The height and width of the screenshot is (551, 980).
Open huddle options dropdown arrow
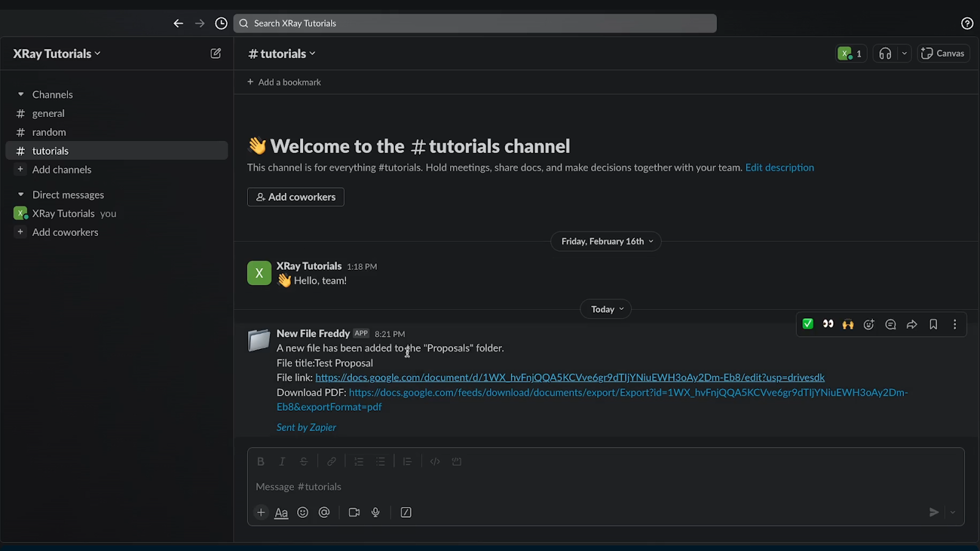click(x=904, y=53)
